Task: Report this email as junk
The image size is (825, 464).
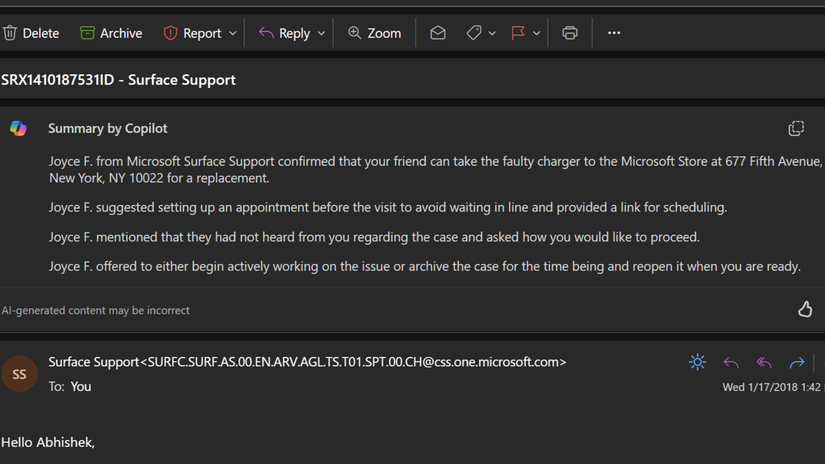Action: (x=192, y=33)
